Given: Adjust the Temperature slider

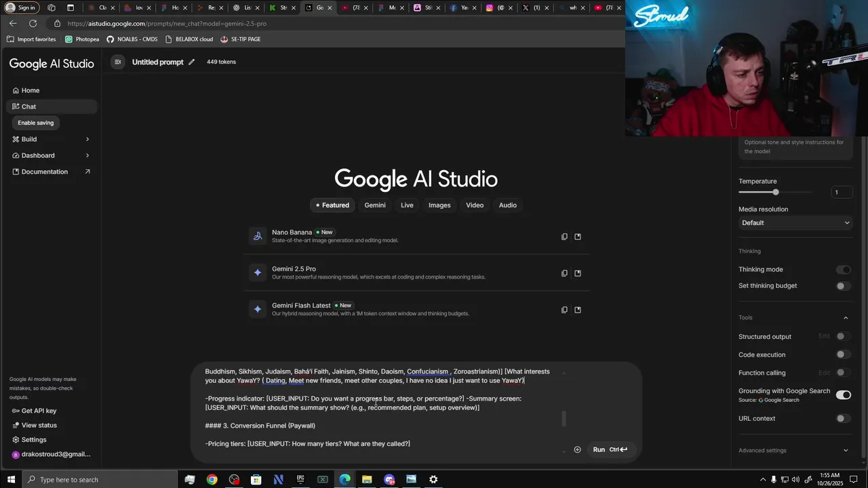Looking at the screenshot, I should point(776,192).
